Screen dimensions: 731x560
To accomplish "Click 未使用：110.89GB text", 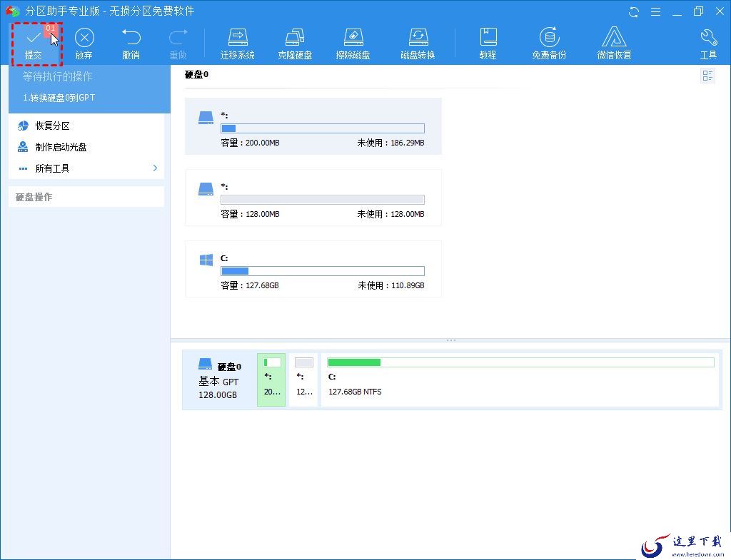I will [390, 285].
